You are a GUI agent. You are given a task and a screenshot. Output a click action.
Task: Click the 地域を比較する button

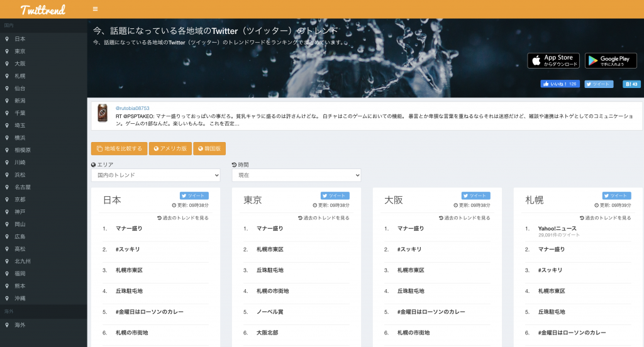tap(119, 148)
